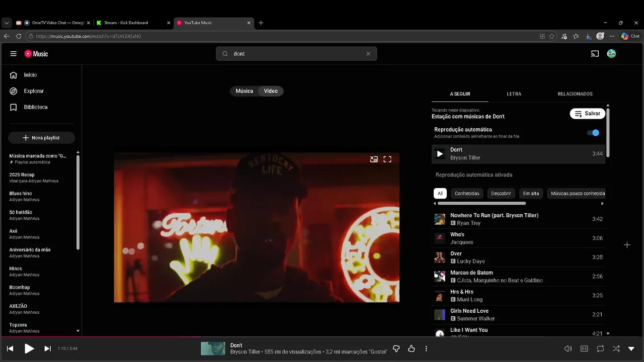
Task: Open more actions for current song
Action: [x=426, y=348]
